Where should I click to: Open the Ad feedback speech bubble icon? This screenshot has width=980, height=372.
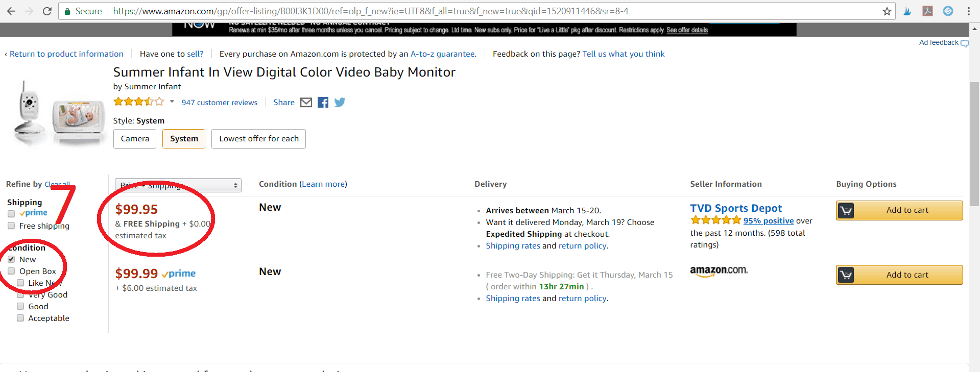click(x=964, y=43)
